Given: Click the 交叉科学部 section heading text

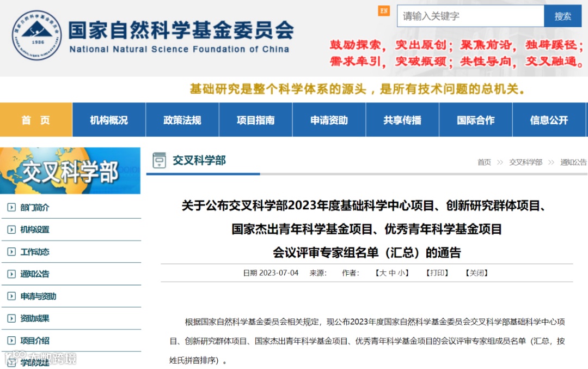Looking at the screenshot, I should (199, 160).
